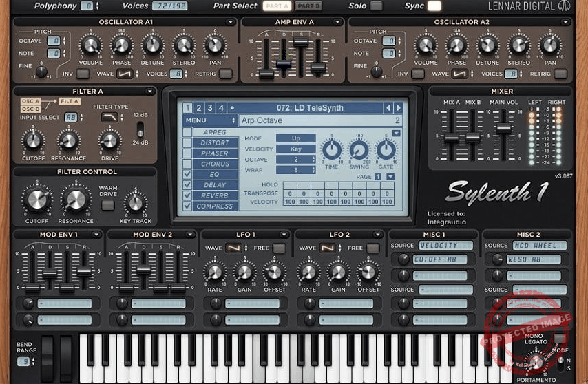
Task: Toggle the Solo button
Action: (x=377, y=6)
